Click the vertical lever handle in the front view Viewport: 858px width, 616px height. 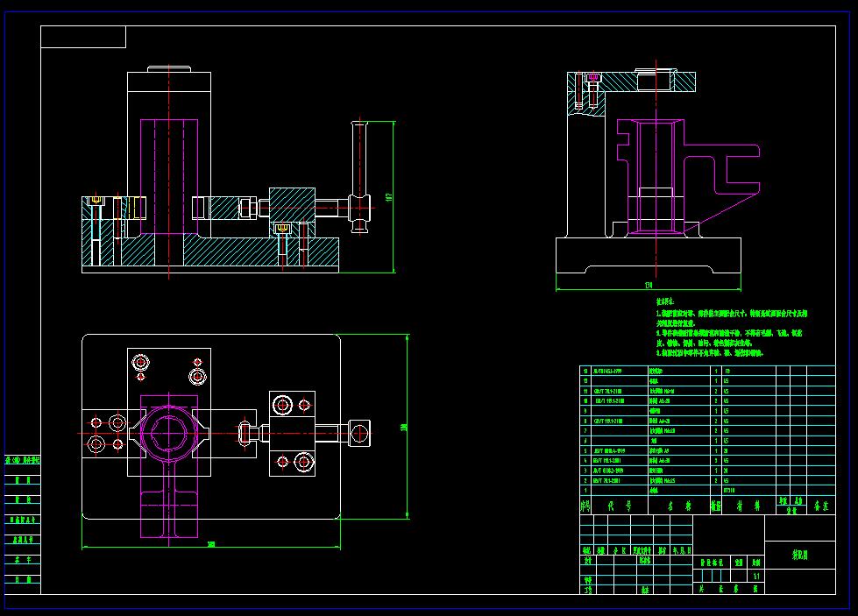pyautogui.click(x=359, y=176)
